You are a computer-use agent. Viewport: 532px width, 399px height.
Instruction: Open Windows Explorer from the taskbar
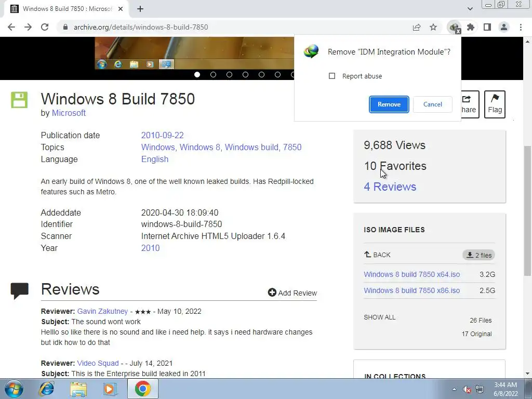(78, 389)
